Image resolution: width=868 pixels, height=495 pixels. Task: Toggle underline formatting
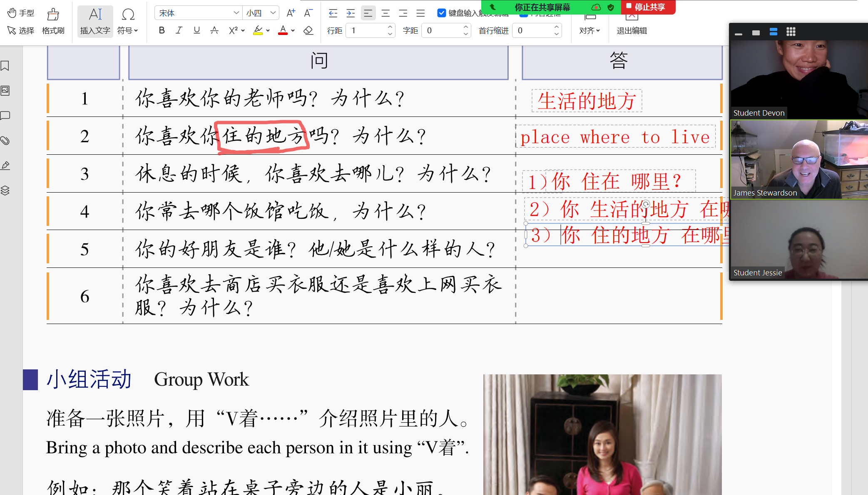(x=196, y=30)
